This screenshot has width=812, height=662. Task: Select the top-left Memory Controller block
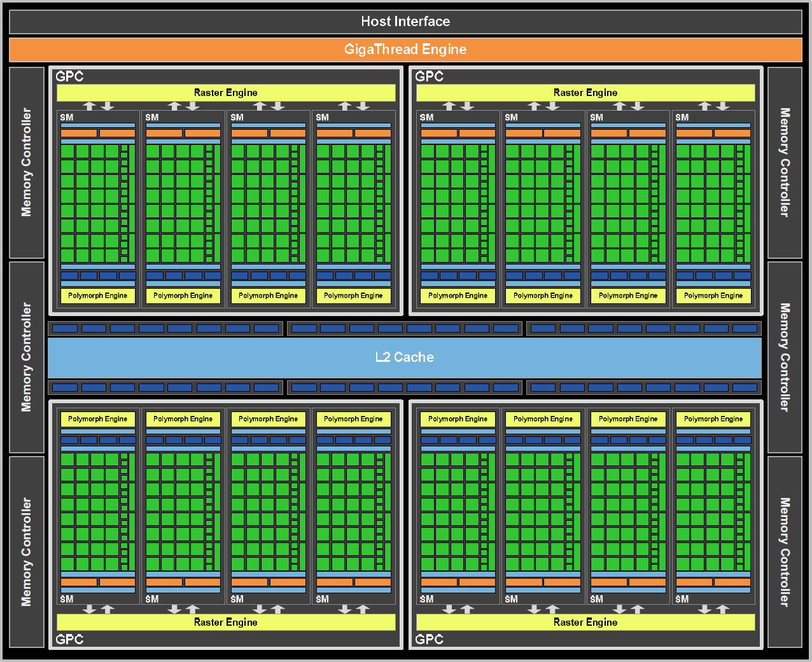point(27,163)
